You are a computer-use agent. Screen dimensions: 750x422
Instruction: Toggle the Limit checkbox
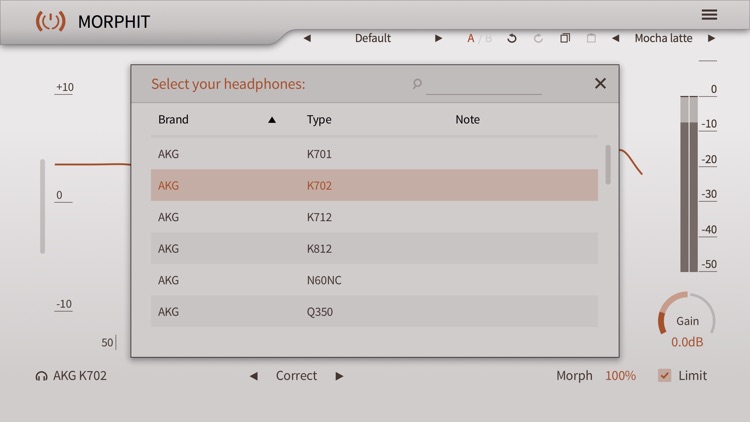[x=664, y=376]
